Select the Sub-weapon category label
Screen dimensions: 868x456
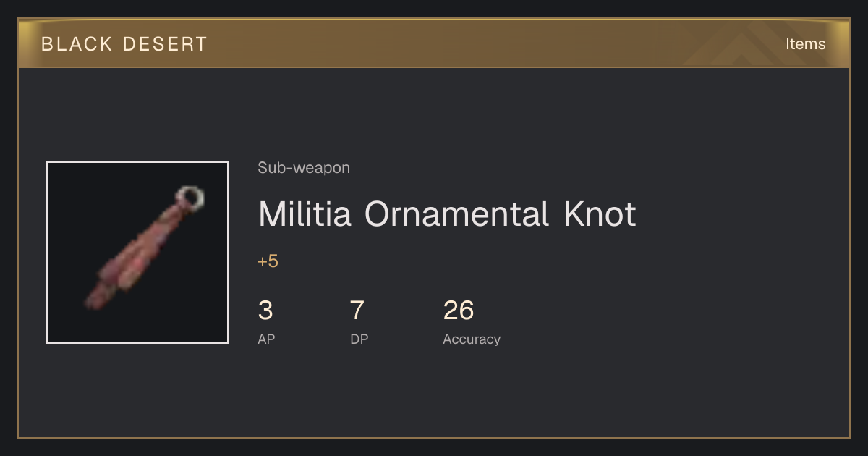point(304,168)
